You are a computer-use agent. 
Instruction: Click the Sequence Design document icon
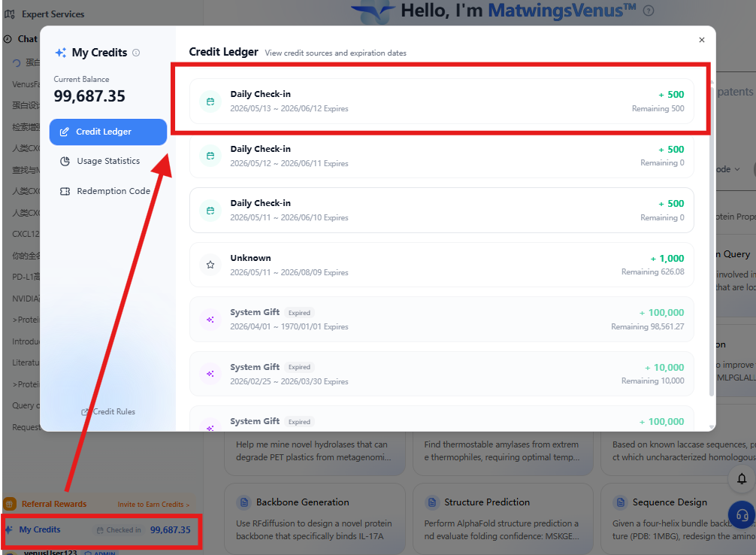(x=620, y=502)
